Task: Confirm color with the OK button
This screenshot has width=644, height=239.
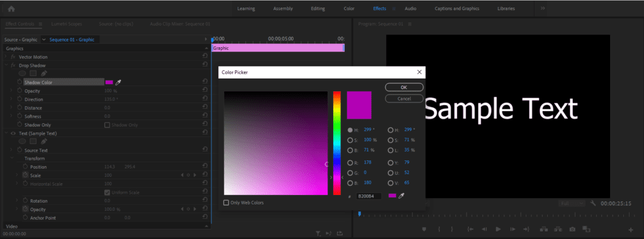Action: pos(404,87)
